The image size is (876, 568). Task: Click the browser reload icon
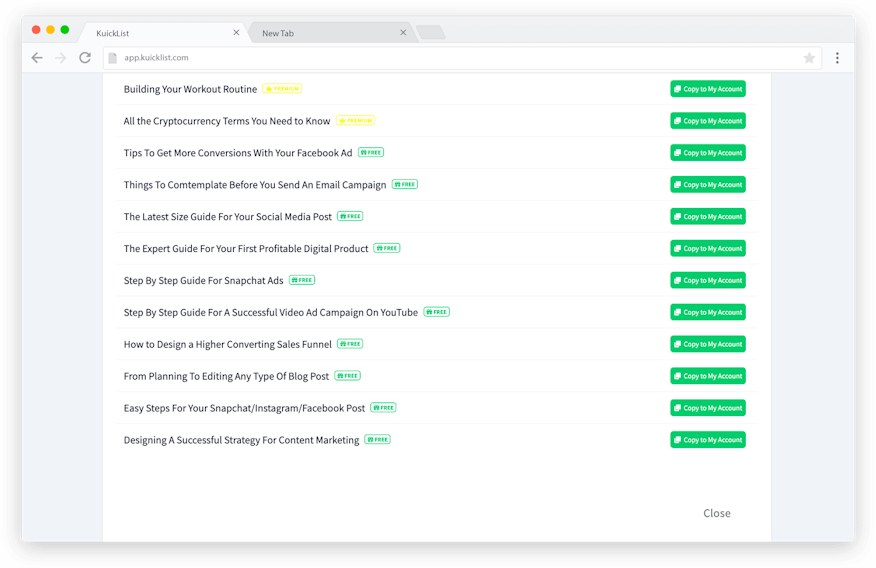tap(85, 58)
